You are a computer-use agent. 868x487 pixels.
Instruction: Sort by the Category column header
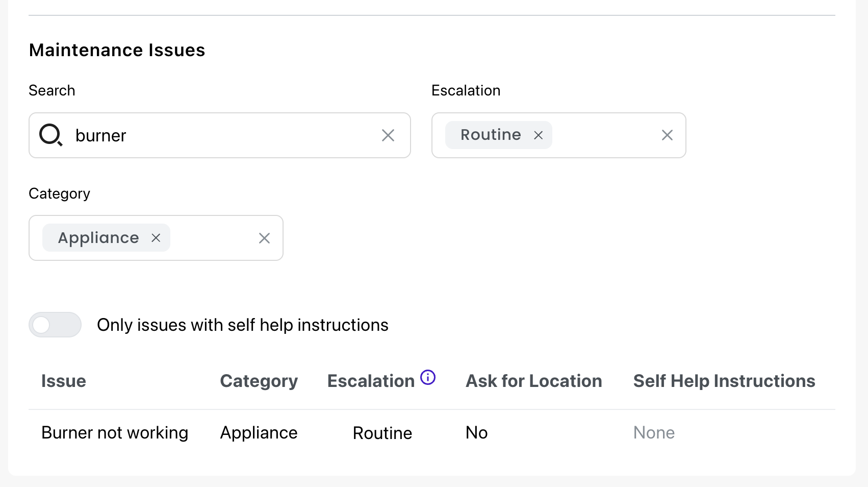(259, 381)
